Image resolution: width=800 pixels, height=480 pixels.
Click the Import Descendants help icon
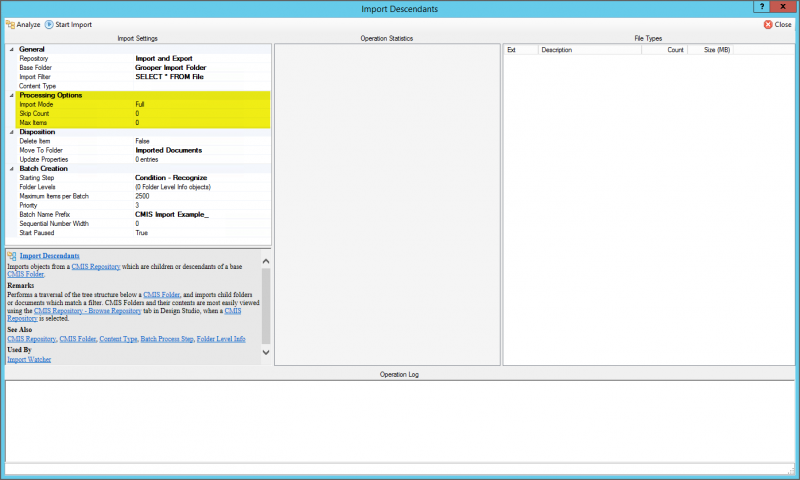(x=12, y=256)
